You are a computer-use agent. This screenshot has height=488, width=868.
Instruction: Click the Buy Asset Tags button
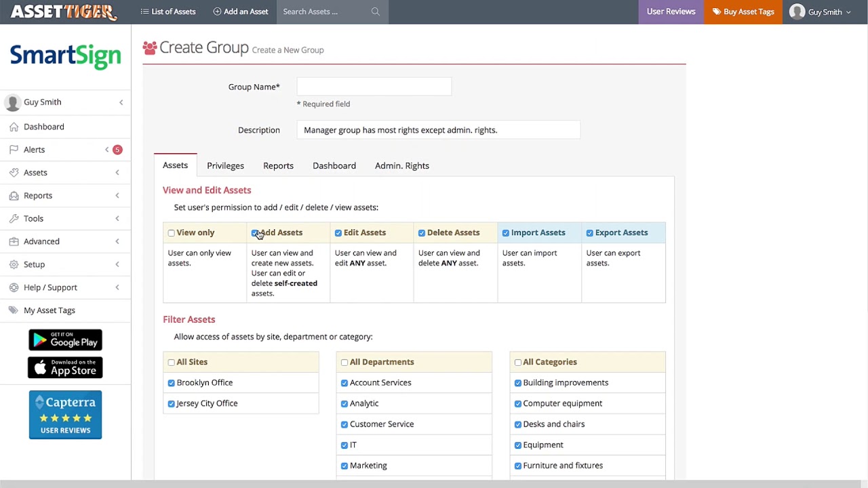tap(743, 12)
